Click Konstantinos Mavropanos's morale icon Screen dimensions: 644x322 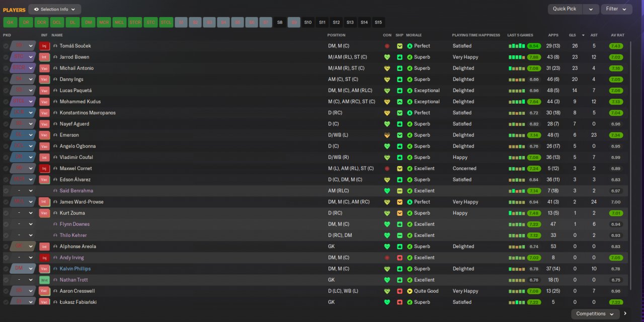[x=410, y=113]
